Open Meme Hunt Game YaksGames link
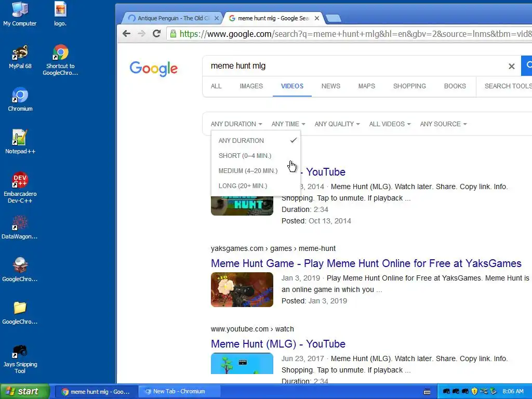This screenshot has height=399, width=532. (x=366, y=263)
